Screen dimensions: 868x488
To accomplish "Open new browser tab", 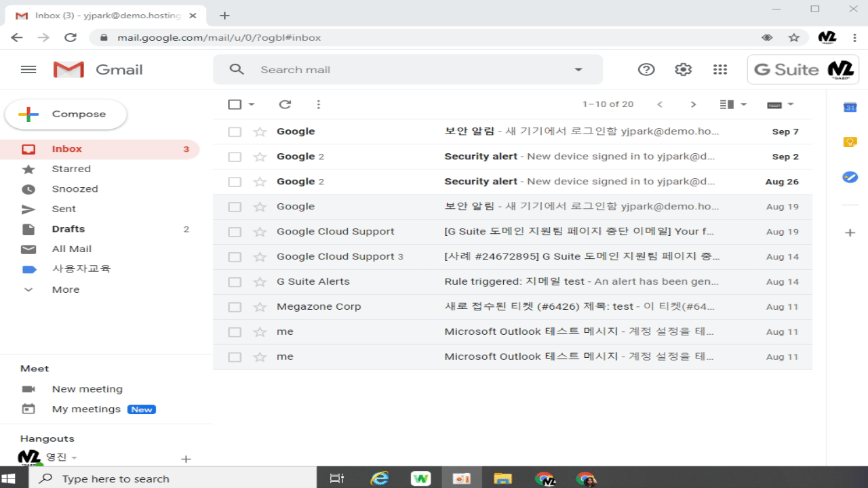I will pos(224,16).
